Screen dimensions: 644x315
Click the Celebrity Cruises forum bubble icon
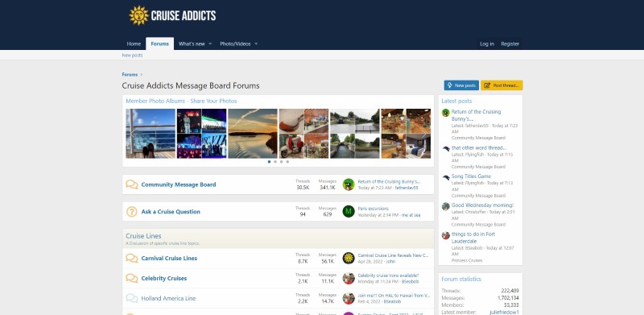coord(131,279)
